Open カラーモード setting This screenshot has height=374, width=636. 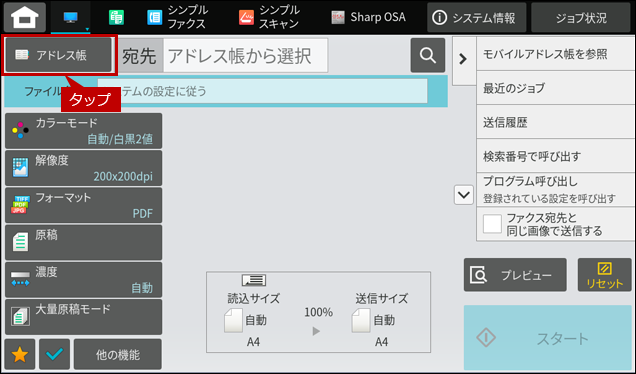click(84, 131)
